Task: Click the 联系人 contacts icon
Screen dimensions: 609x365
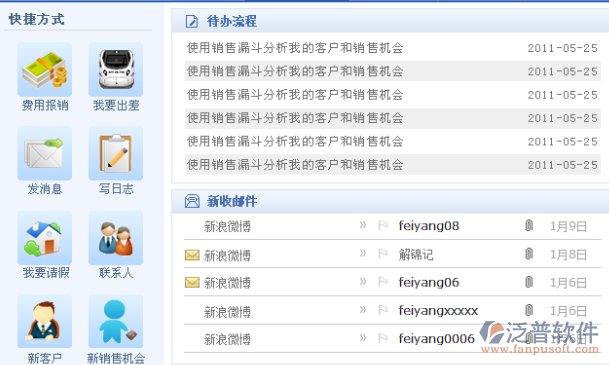Action: [116, 238]
